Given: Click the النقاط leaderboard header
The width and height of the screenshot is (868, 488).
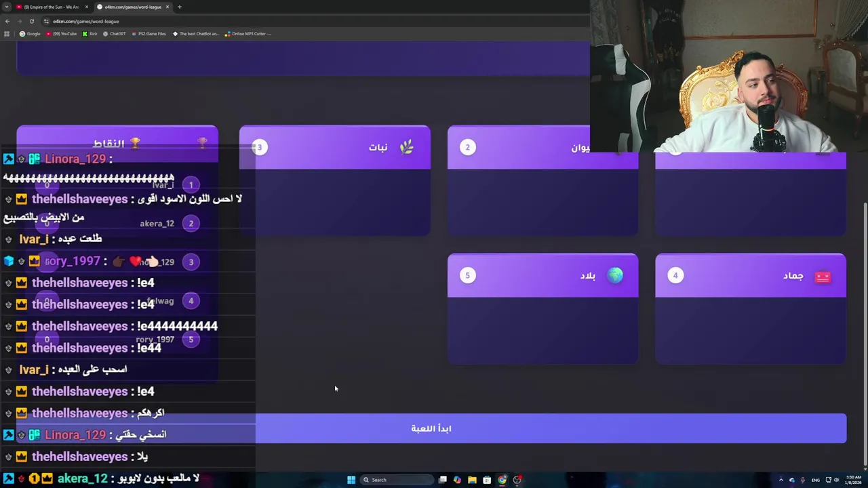Looking at the screenshot, I should pos(117,143).
